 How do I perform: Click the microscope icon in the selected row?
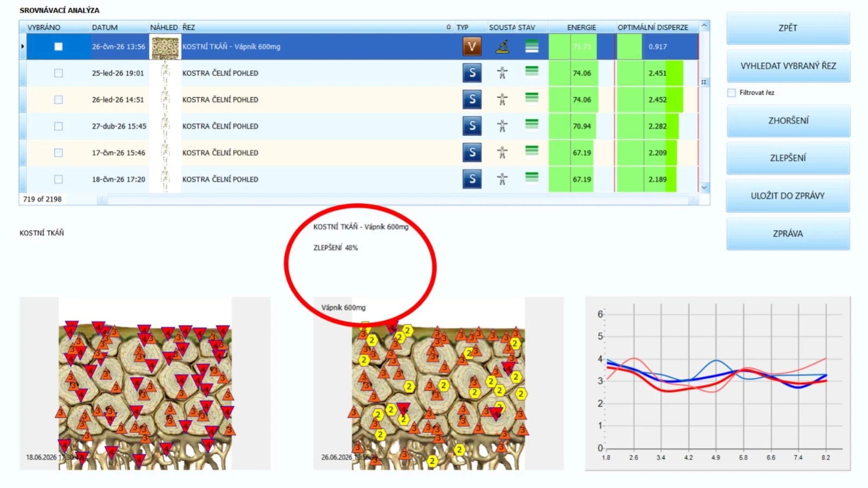point(503,47)
